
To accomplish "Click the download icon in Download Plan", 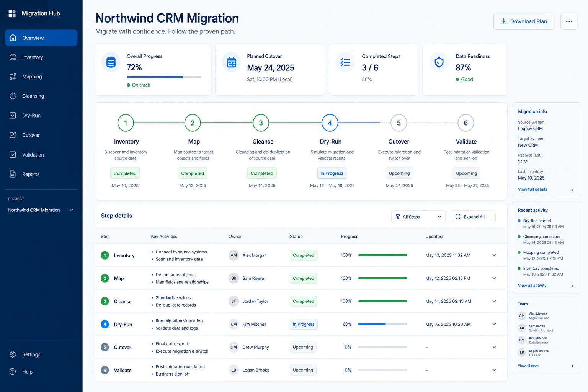I will pos(504,21).
